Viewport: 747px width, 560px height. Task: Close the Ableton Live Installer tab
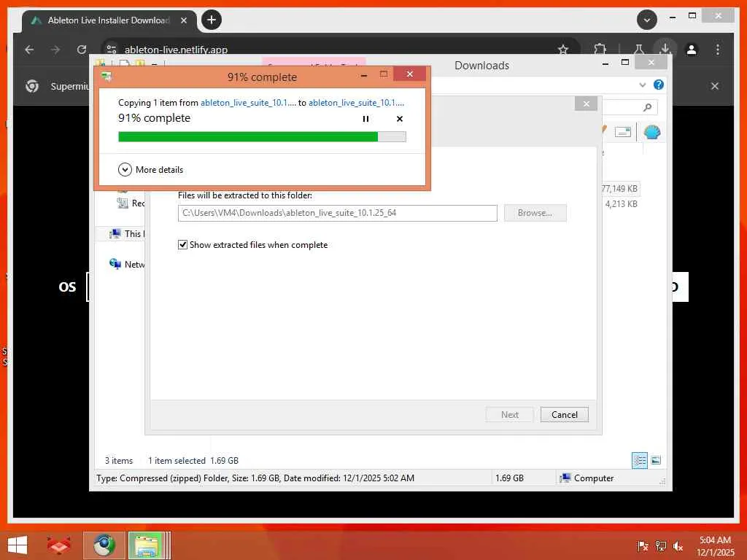[184, 20]
